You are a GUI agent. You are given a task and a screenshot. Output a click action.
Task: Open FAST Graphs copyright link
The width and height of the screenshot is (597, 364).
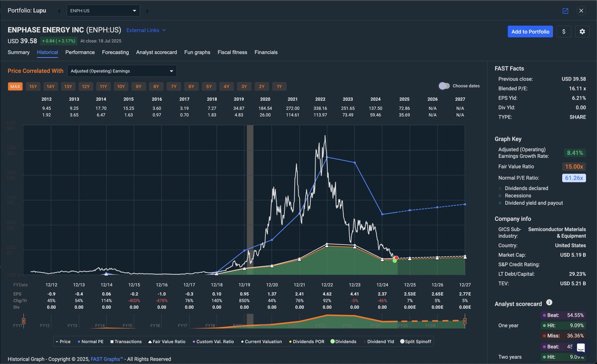[x=107, y=359]
